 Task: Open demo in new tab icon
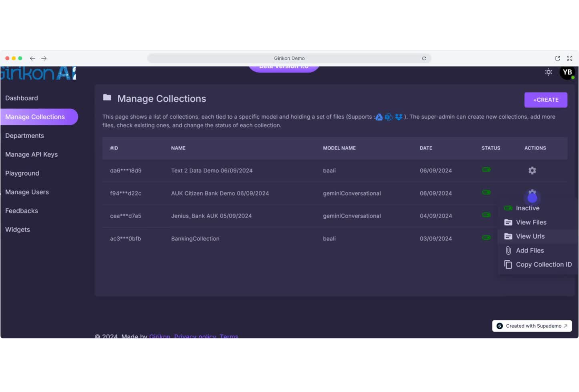point(557,58)
